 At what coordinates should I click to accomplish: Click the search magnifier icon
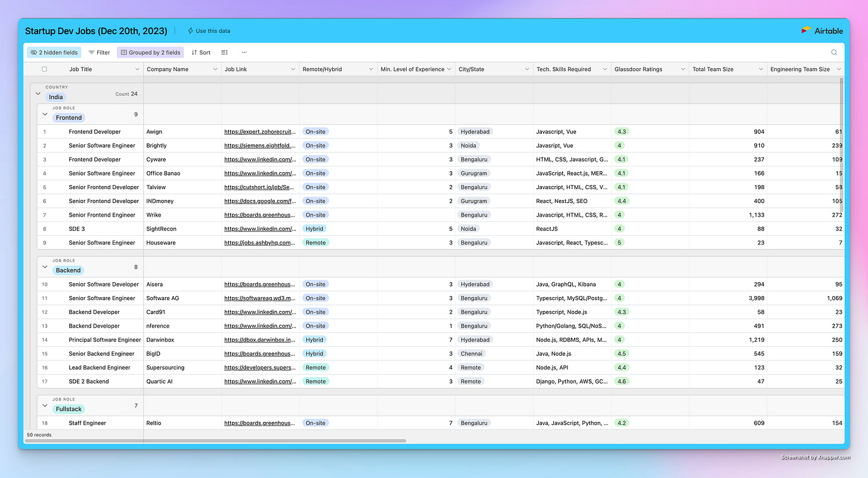pyautogui.click(x=834, y=53)
